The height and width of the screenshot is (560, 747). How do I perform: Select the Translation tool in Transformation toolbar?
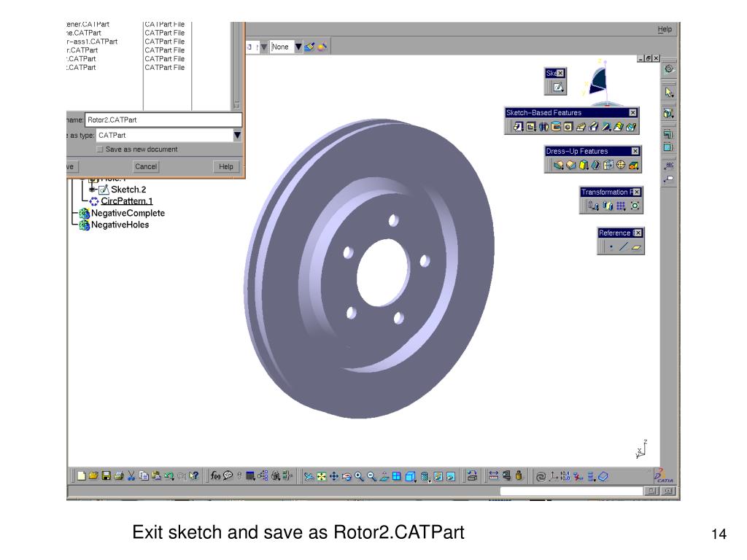[593, 206]
